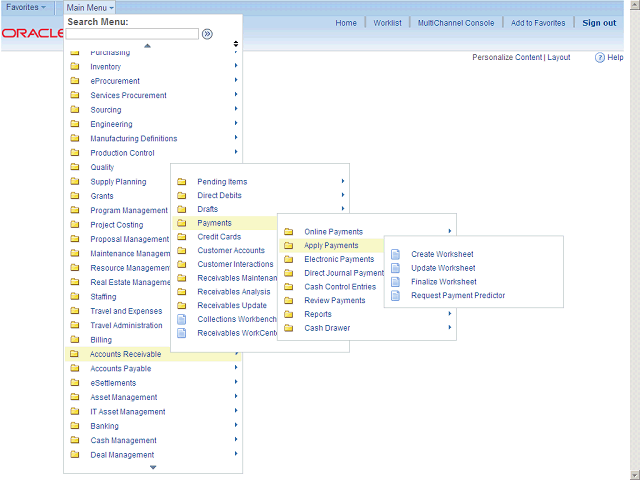Click the page scrollbar up arrow
640x480 pixels.
tap(635, 4)
